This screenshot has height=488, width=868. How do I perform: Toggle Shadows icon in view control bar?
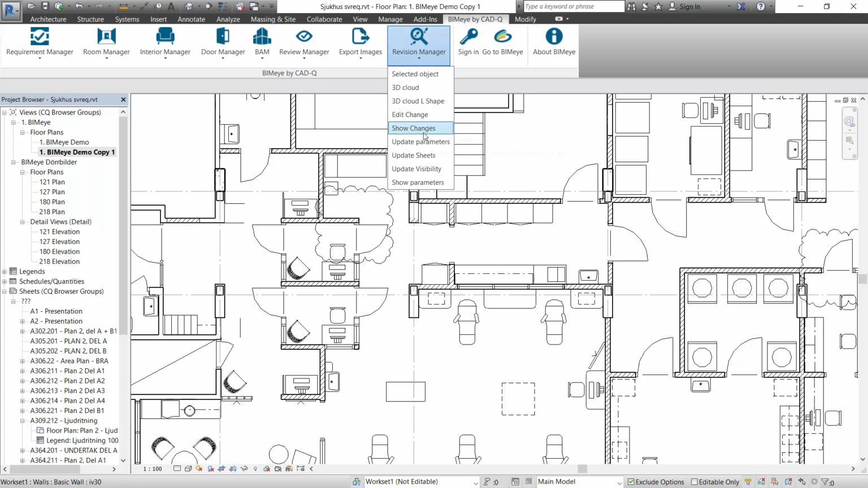(211, 469)
